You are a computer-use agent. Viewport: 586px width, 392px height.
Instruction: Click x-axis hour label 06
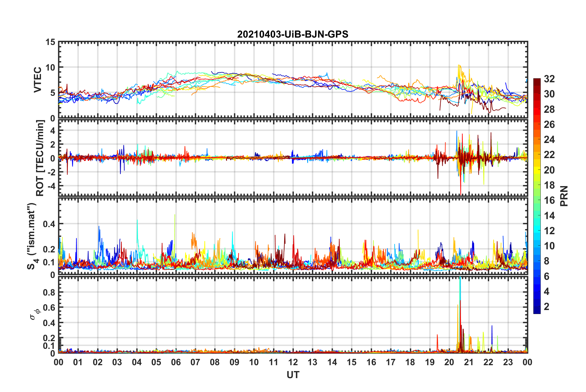176,362
